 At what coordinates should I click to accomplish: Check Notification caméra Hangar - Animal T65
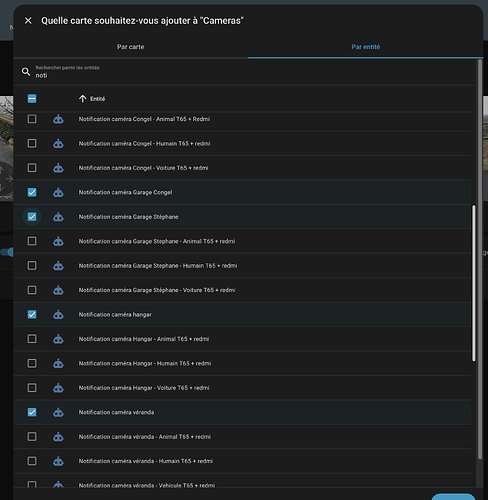(32, 339)
